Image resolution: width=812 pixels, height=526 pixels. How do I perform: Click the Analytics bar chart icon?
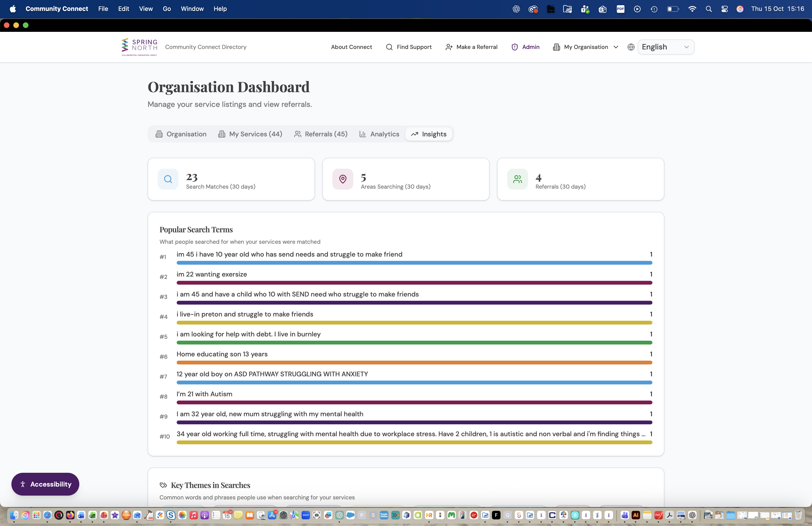tap(363, 134)
